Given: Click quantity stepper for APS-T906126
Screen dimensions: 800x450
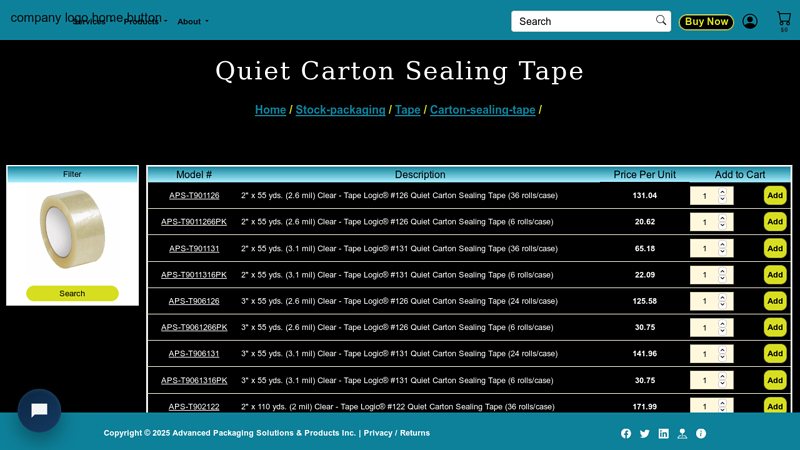Looking at the screenshot, I should [711, 301].
